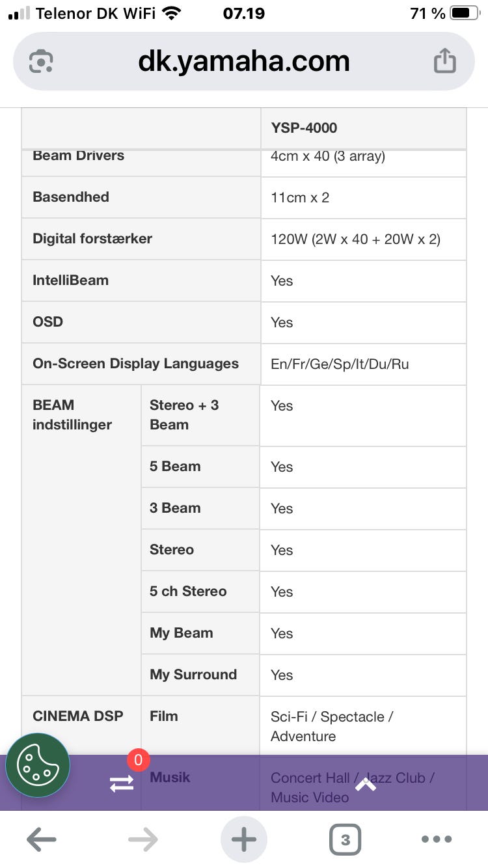This screenshot has width=488, height=868.
Task: Tap the On-Screen Display Languages label
Action: [135, 364]
